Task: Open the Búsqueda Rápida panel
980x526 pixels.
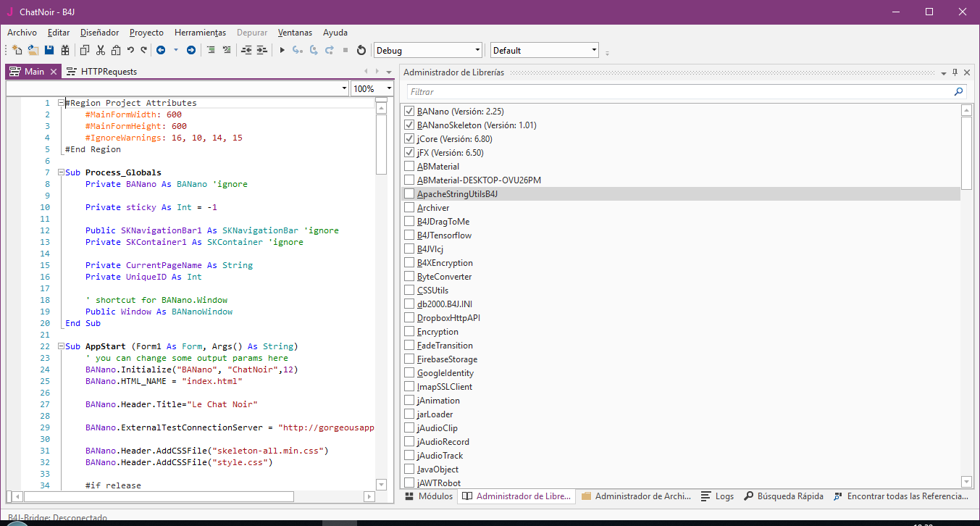Action: coord(784,496)
